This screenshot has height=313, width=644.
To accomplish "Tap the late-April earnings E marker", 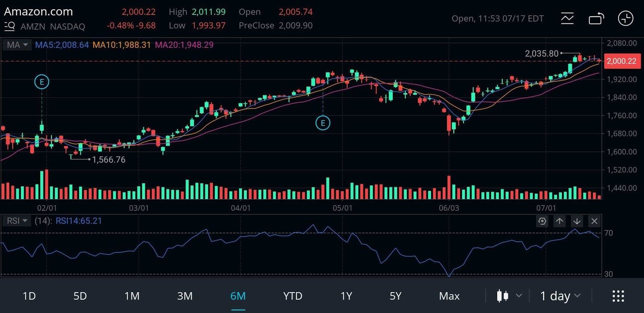I will point(322,123).
